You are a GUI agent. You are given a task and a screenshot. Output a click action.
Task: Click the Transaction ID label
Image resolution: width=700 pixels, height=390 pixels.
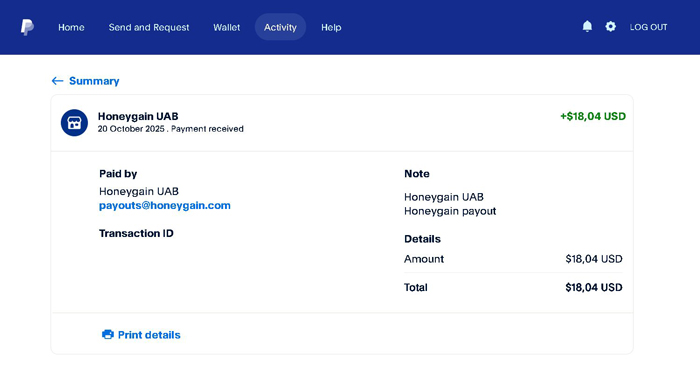[136, 233]
